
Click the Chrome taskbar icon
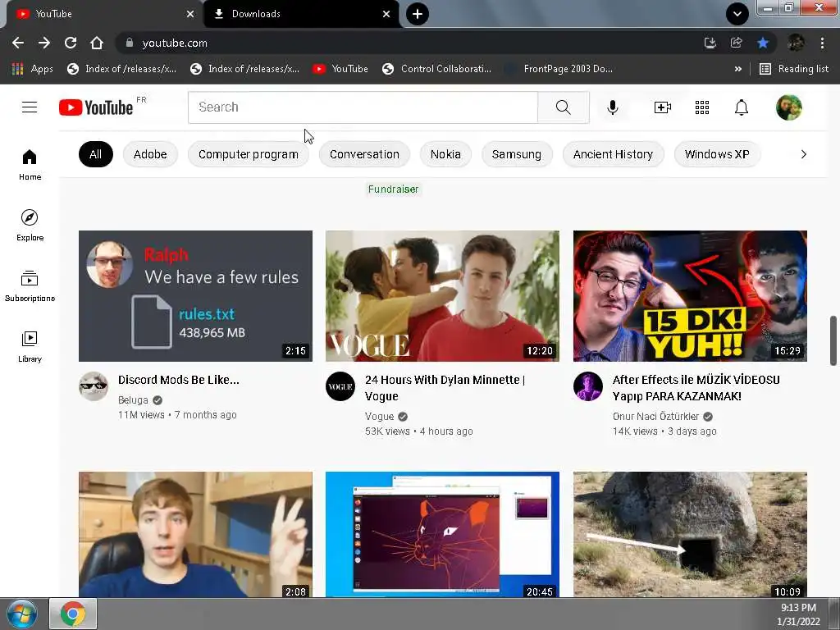point(73,614)
